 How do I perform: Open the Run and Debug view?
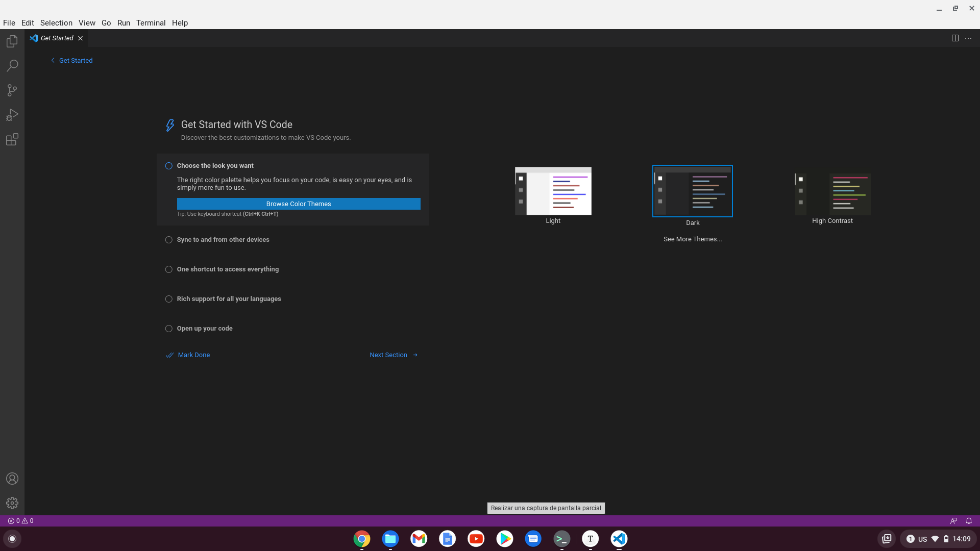[x=12, y=115]
